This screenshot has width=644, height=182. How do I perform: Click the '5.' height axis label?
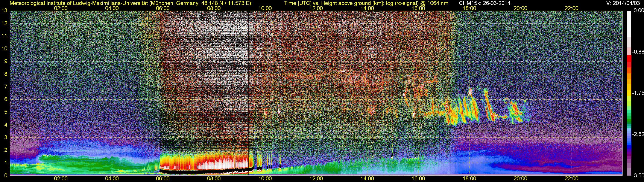6,112
